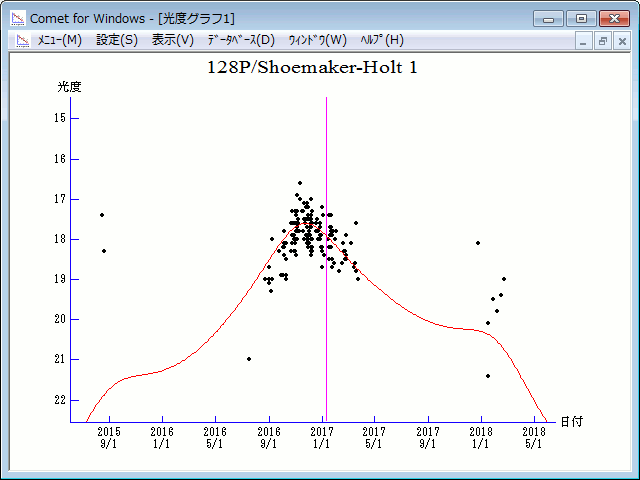Click the isolated data point at magnitude 21
The height and width of the screenshot is (480, 640).
(x=249, y=359)
